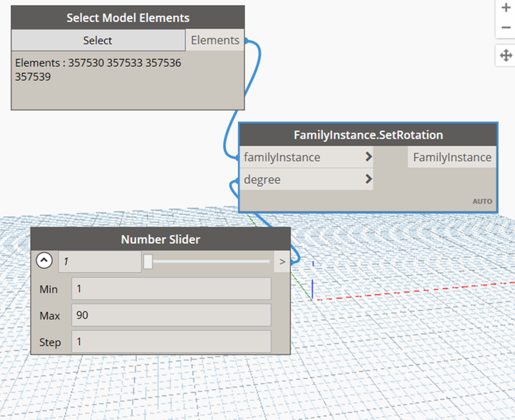The height and width of the screenshot is (420, 515).
Task: Select the pan tool icon
Action: pos(506,55)
